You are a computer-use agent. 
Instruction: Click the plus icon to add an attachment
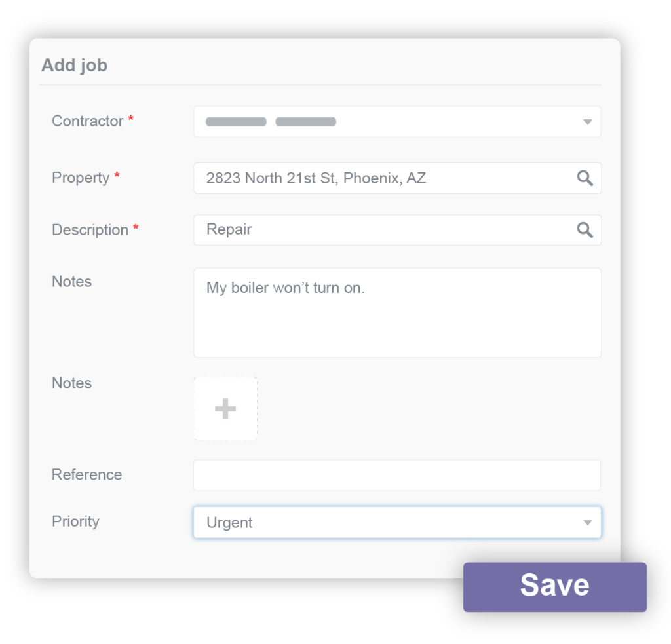(x=225, y=408)
